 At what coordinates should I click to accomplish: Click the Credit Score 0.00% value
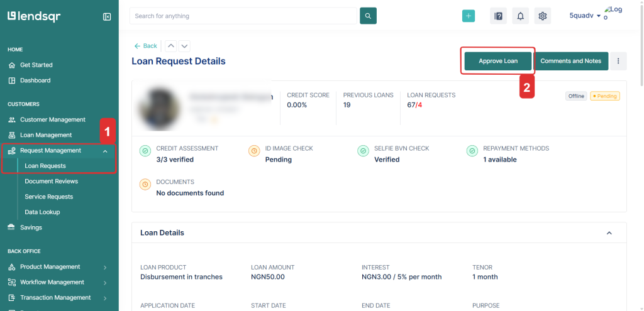click(x=297, y=105)
